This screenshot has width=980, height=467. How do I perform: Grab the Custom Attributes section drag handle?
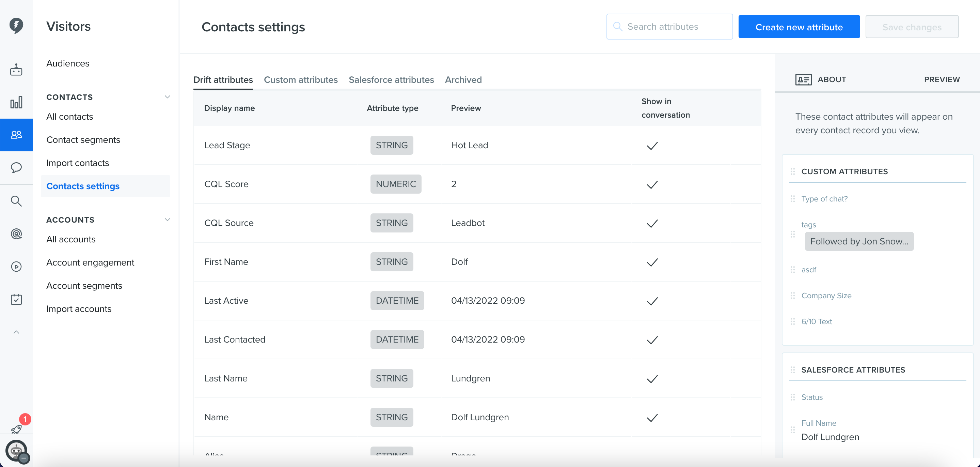(792, 171)
